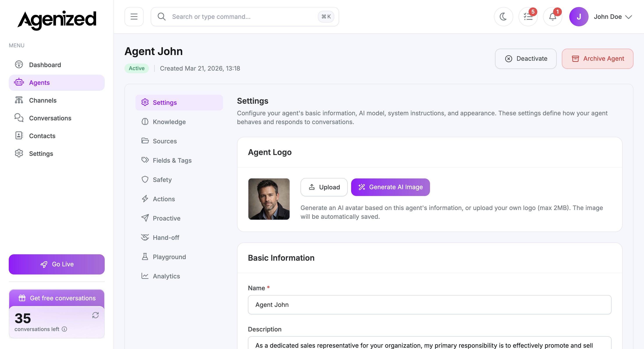Click the Agents robot icon
The image size is (644, 349).
click(x=19, y=82)
